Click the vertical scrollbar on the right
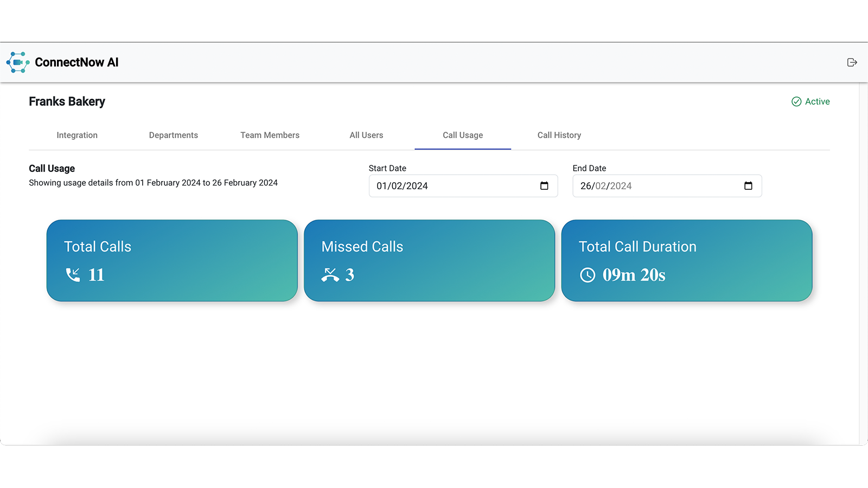 coord(863,264)
